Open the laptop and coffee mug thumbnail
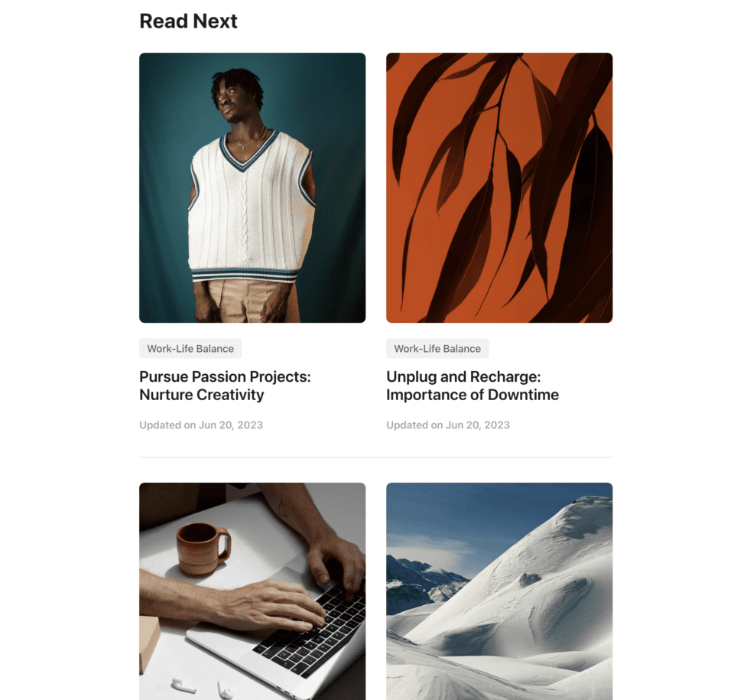 pyautogui.click(x=252, y=591)
